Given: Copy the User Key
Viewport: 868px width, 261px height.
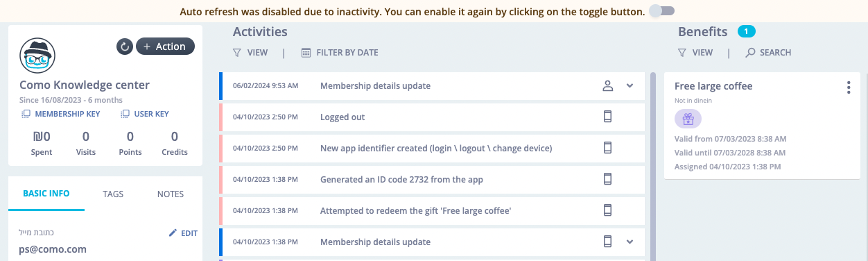Looking at the screenshot, I should (x=145, y=114).
